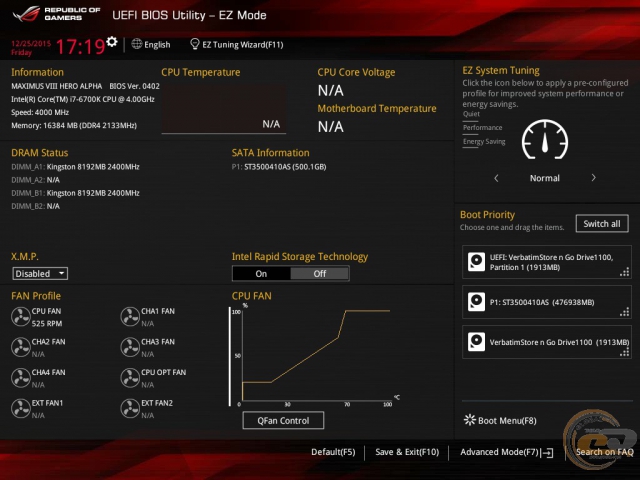Select the P1: ST3500410AS (476938MB) boot entry
The width and height of the screenshot is (640, 480).
(547, 302)
